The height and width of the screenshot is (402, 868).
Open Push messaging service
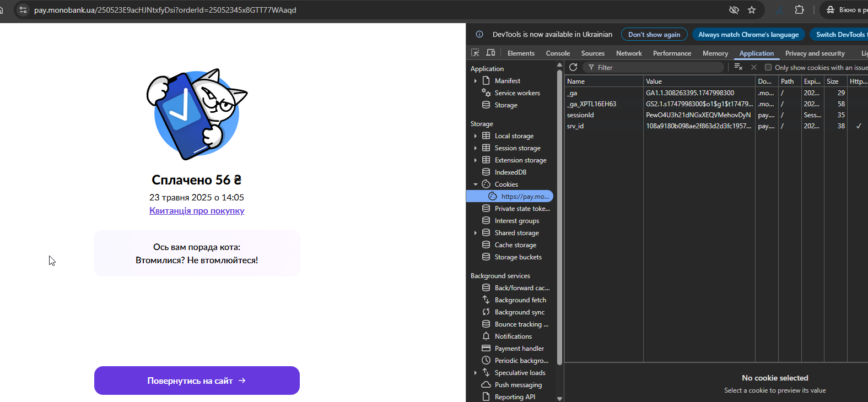[x=518, y=385]
